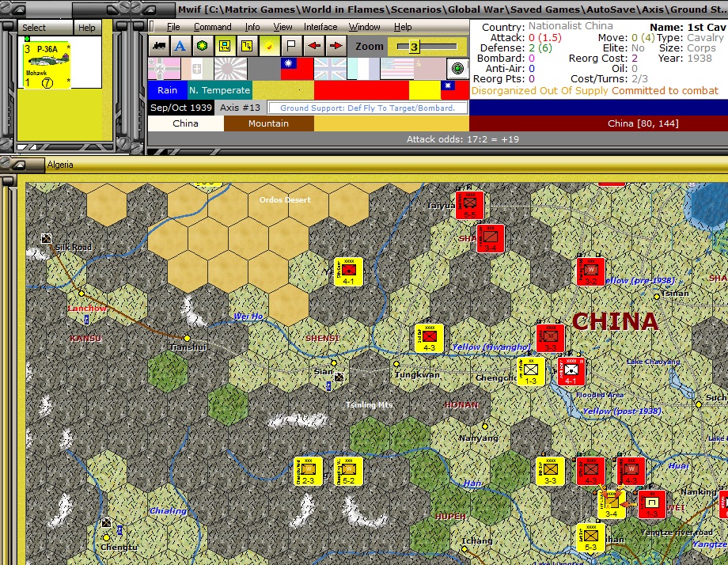Click the factory icon at Sian
Screen dimensions: 728x565
point(339,377)
